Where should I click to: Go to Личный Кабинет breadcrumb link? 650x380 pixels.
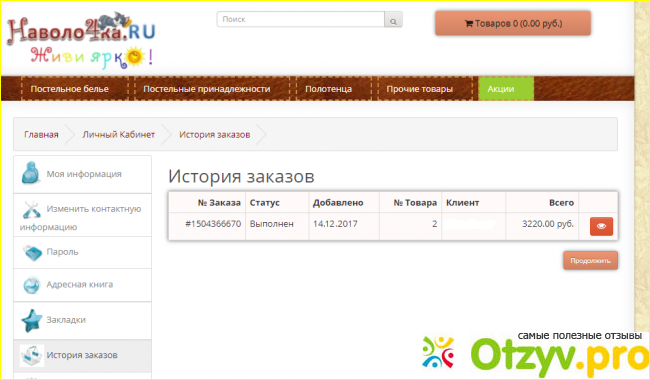[119, 135]
